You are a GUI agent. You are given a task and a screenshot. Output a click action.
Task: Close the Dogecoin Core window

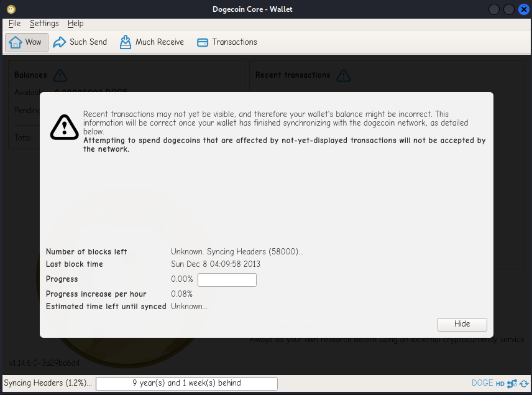[x=524, y=9]
